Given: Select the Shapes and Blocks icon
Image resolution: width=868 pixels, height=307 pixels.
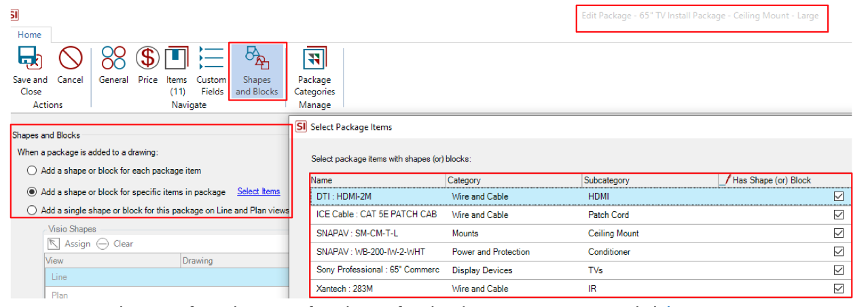Looking at the screenshot, I should click(x=257, y=71).
